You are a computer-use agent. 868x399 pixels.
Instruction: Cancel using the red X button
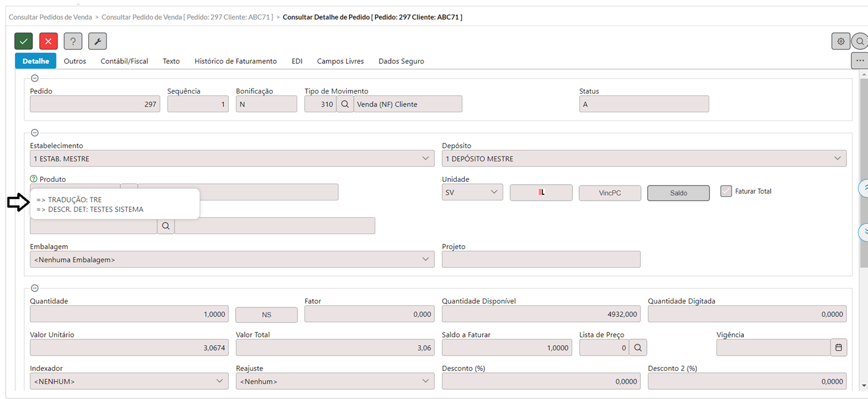pyautogui.click(x=48, y=42)
